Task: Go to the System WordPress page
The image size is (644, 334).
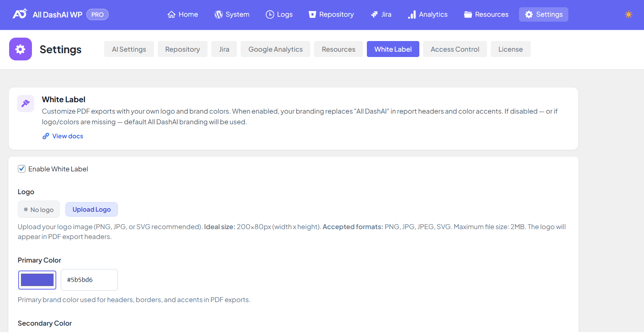Action: [x=232, y=14]
